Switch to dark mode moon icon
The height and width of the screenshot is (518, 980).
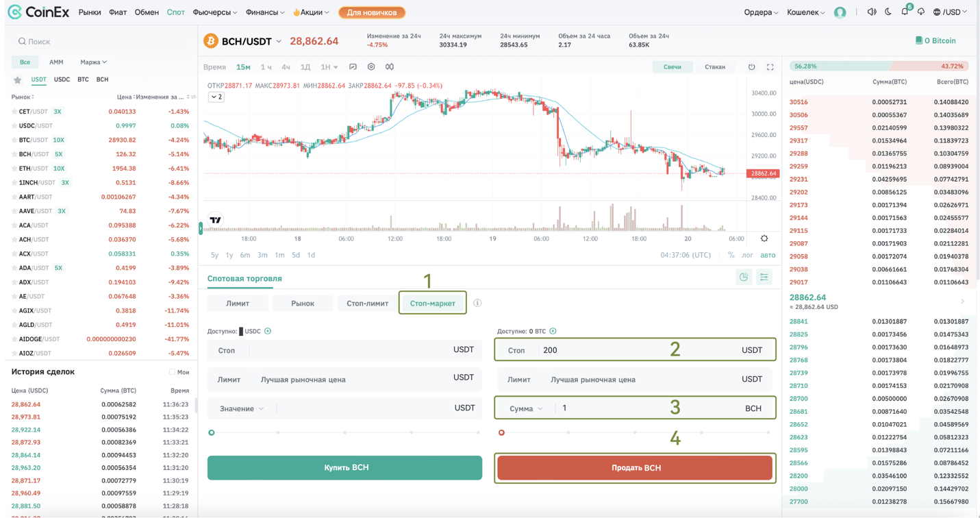[888, 12]
